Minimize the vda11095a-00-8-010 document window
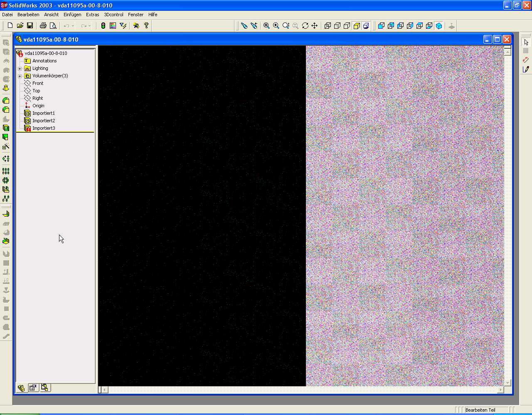532x415 pixels. coord(488,40)
